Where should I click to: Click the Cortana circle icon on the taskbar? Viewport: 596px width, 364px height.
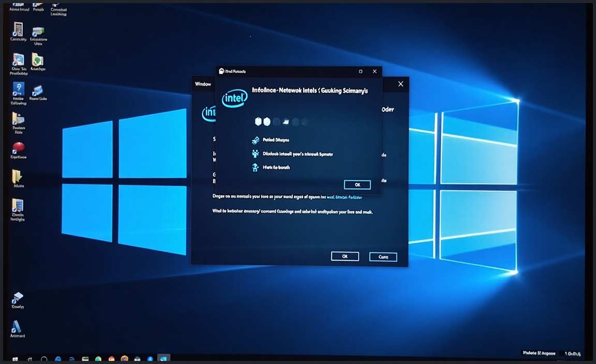click(x=44, y=359)
